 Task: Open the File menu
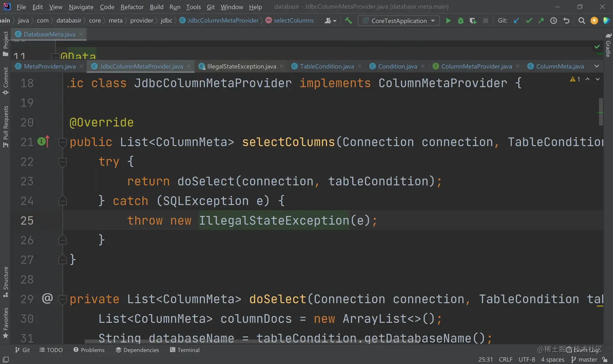point(21,7)
